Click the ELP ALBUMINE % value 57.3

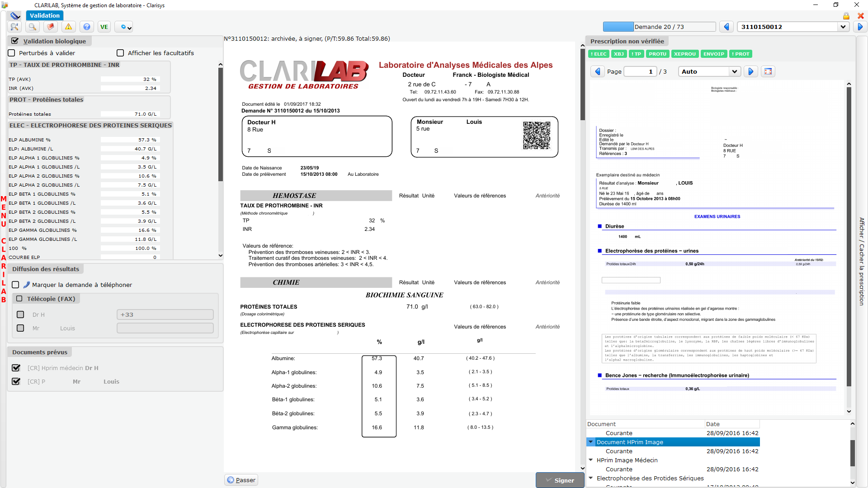129,140
